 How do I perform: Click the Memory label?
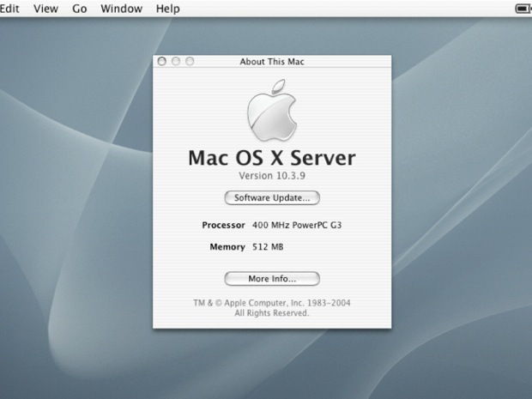(x=227, y=247)
